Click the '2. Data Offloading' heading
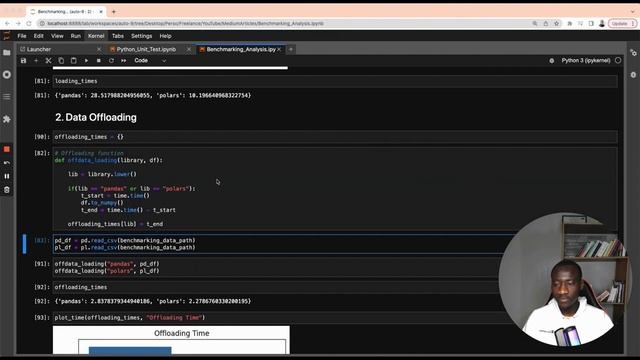The image size is (640, 360). pyautogui.click(x=96, y=118)
